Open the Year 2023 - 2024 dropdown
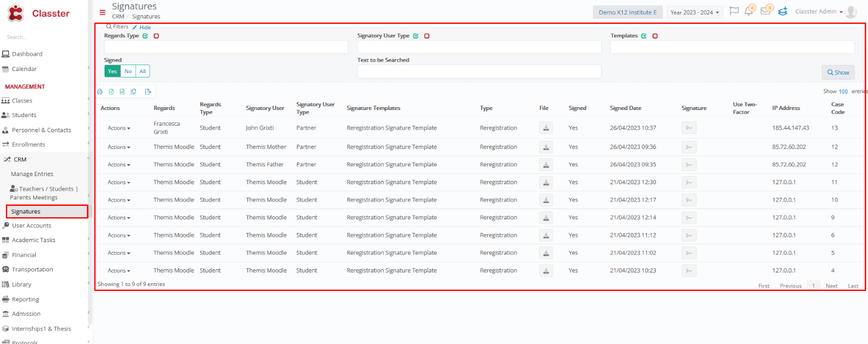This screenshot has height=344, width=868. point(694,12)
